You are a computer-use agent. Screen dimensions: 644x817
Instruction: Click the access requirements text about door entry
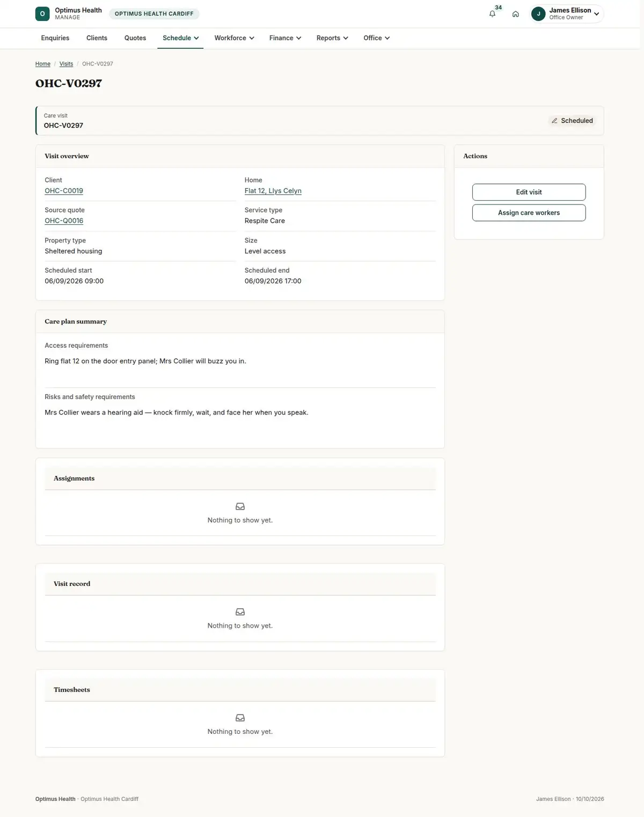pos(145,361)
